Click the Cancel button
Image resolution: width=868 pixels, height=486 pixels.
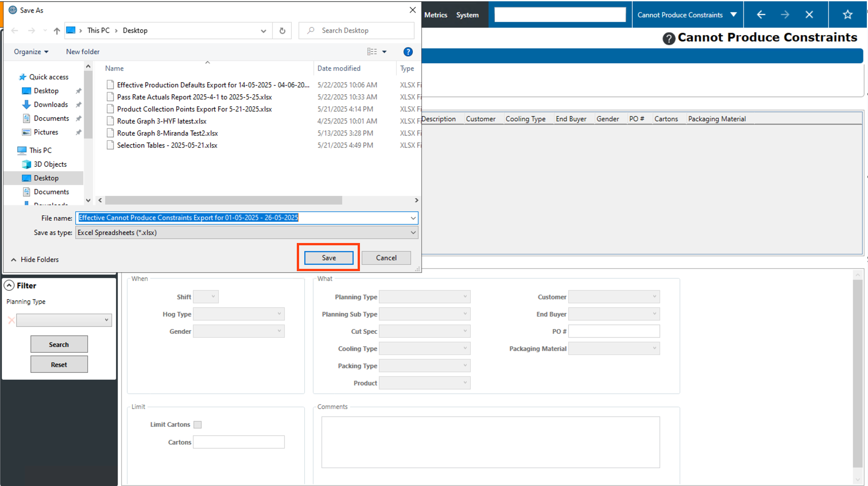point(386,258)
